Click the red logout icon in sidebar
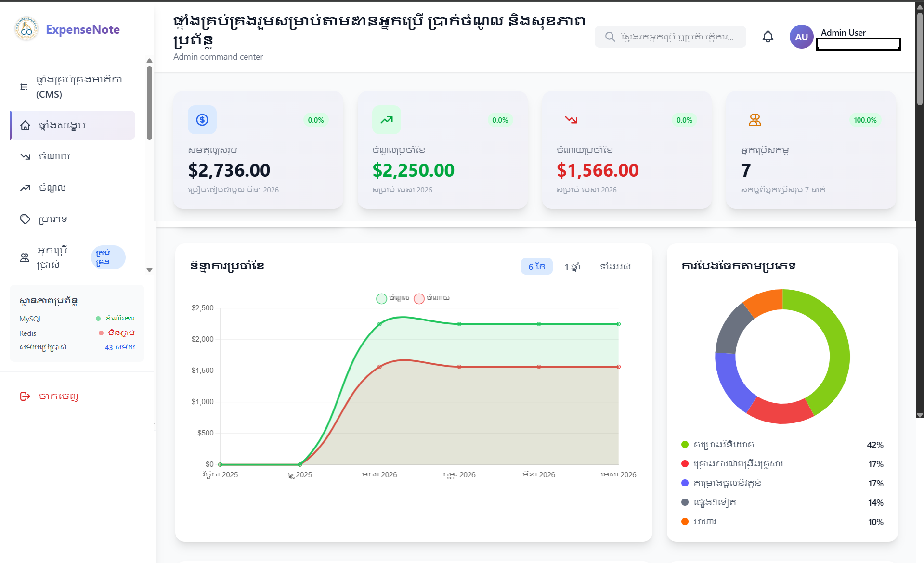The width and height of the screenshot is (924, 563). (25, 396)
